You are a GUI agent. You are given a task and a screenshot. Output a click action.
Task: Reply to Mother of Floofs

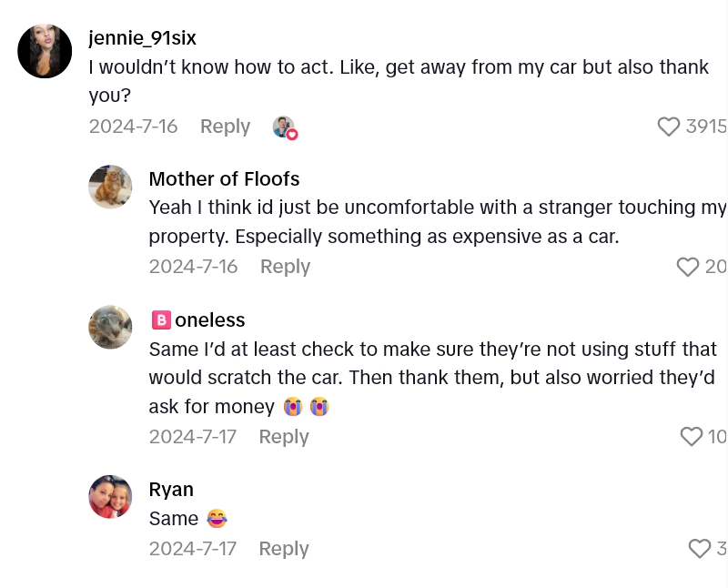pyautogui.click(x=285, y=267)
